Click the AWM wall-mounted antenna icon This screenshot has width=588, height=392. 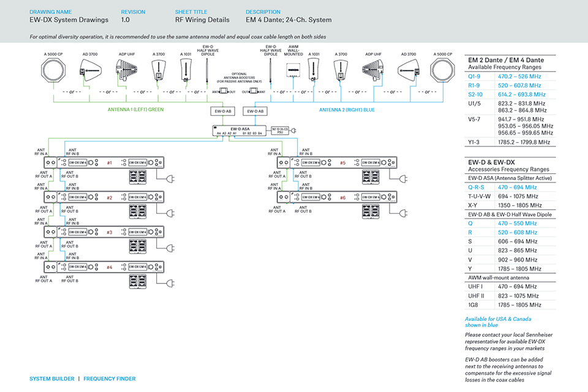293,70
